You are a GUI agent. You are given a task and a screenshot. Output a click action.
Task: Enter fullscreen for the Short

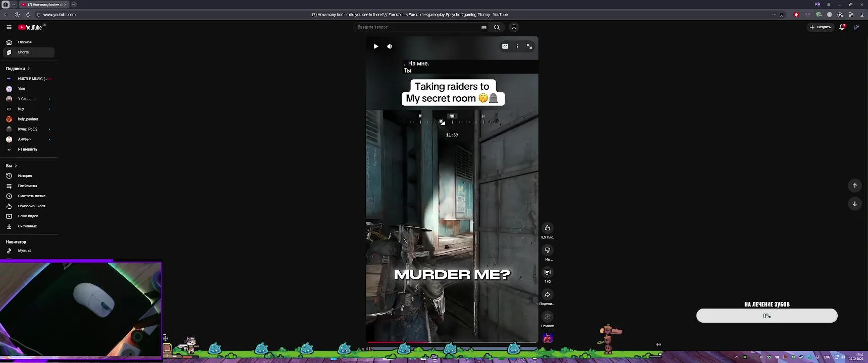click(529, 46)
